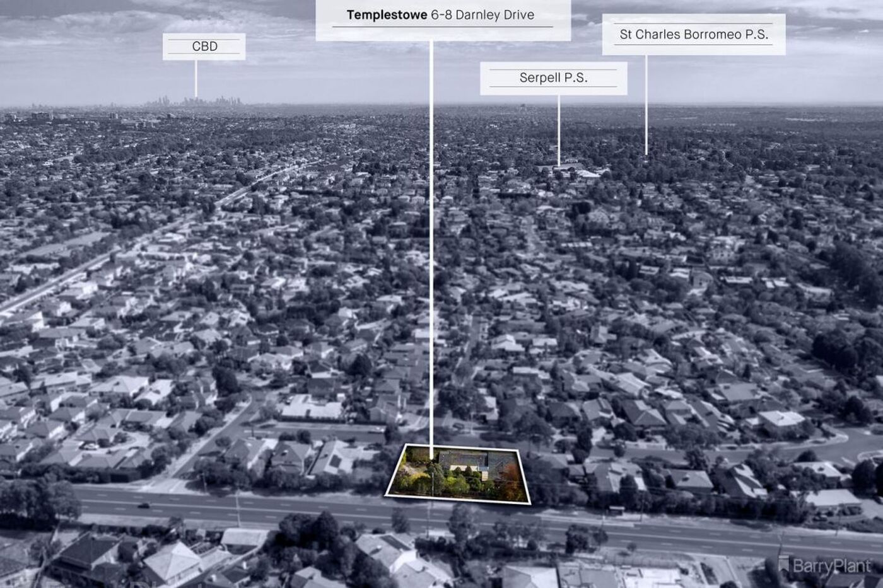Select the Serpell P.S. label
Image resolution: width=883 pixels, height=588 pixels.
pos(553,78)
